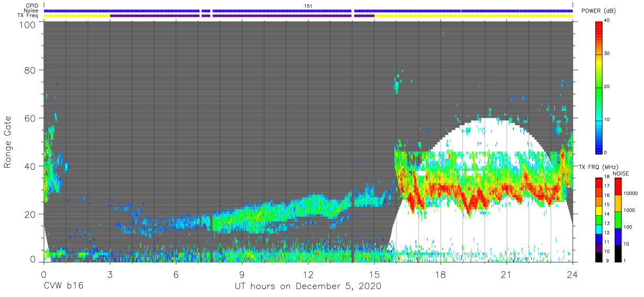Click the '3' hour tick label
Screen dimensions: 644x297
(x=109, y=275)
